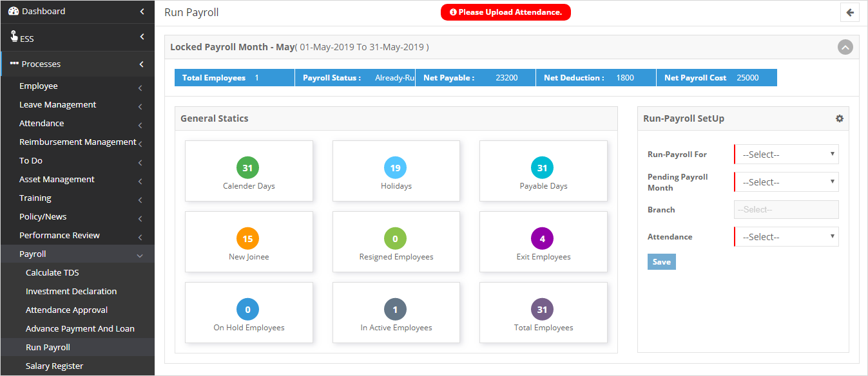This screenshot has width=868, height=376.
Task: Click the ESS hand pointer icon
Action: [14, 37]
